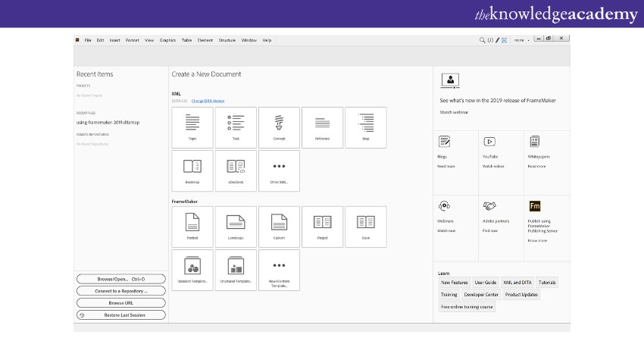Select the Task document icon
The width and height of the screenshot is (644, 341).
point(236,127)
